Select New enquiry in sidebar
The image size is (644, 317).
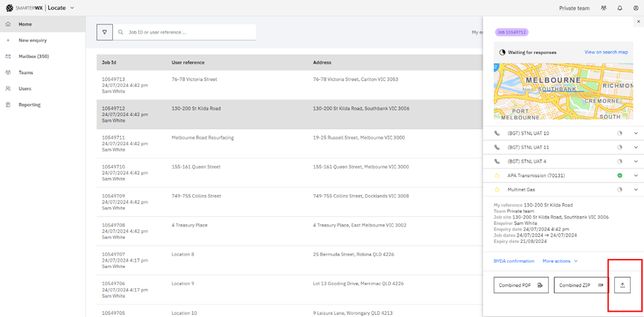click(x=32, y=40)
